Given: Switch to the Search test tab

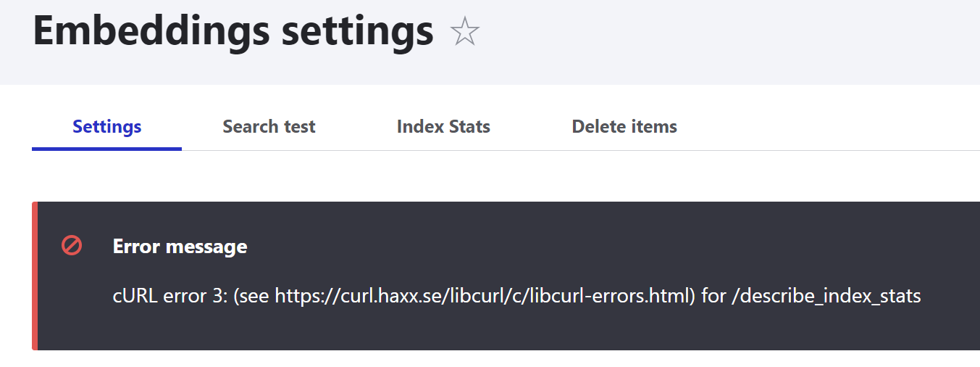Looking at the screenshot, I should (x=269, y=127).
